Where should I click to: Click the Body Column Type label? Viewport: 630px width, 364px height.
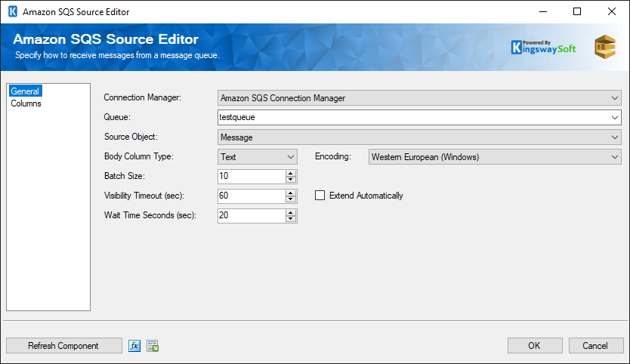point(139,156)
